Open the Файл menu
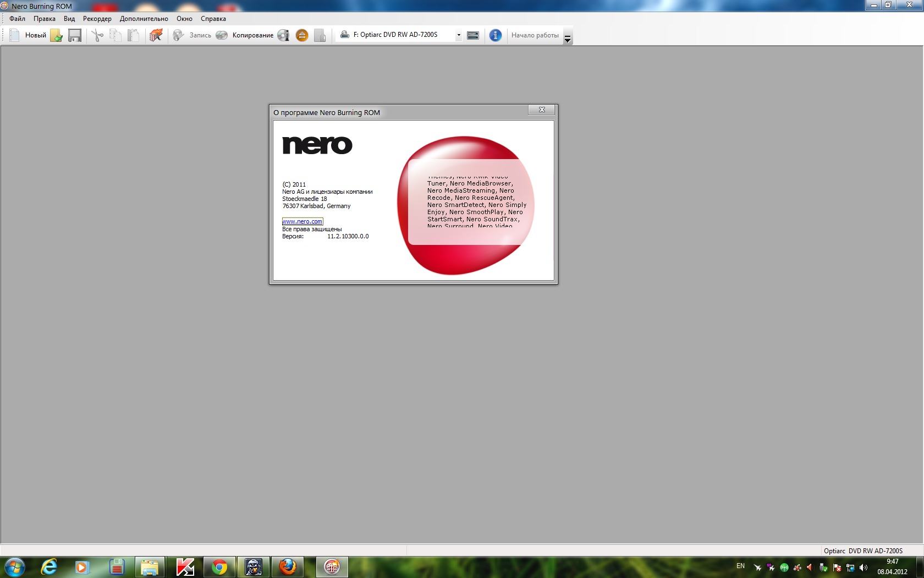924x578 pixels. point(17,19)
